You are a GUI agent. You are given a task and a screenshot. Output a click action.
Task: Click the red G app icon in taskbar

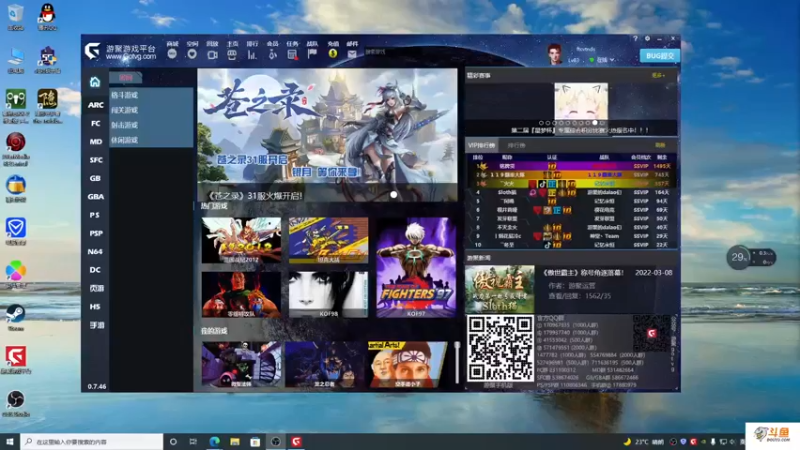pos(296,441)
